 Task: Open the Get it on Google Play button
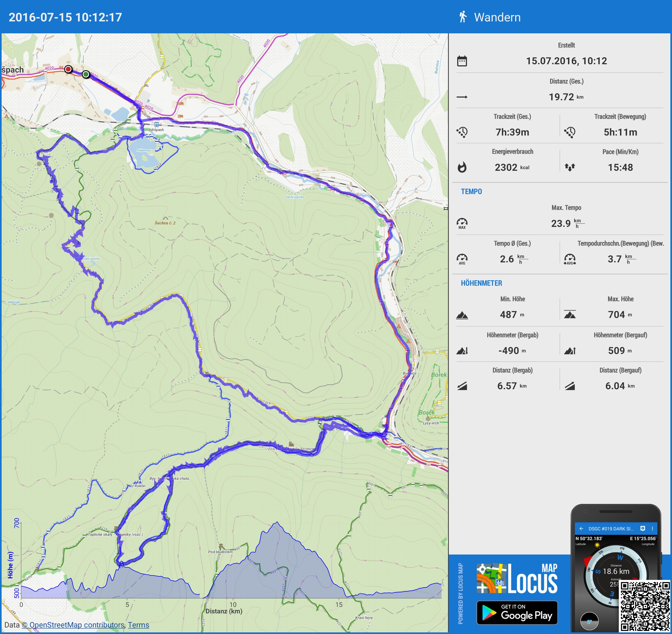click(x=517, y=613)
